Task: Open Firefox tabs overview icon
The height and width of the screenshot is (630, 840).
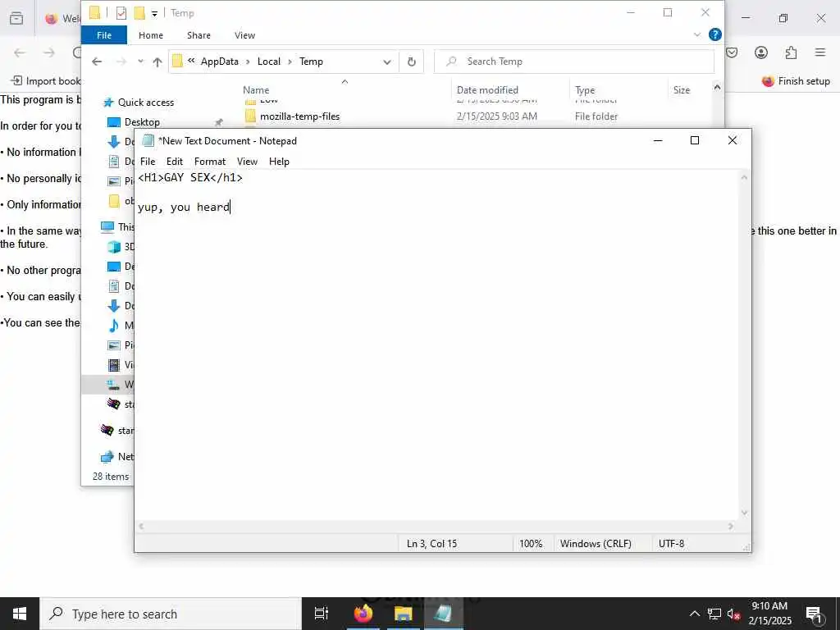Action: pyautogui.click(x=16, y=18)
